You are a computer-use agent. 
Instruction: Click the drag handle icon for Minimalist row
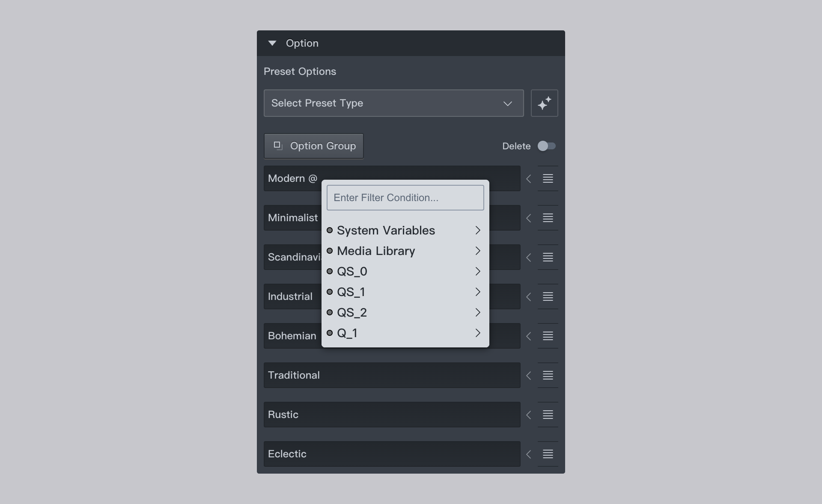pos(548,218)
